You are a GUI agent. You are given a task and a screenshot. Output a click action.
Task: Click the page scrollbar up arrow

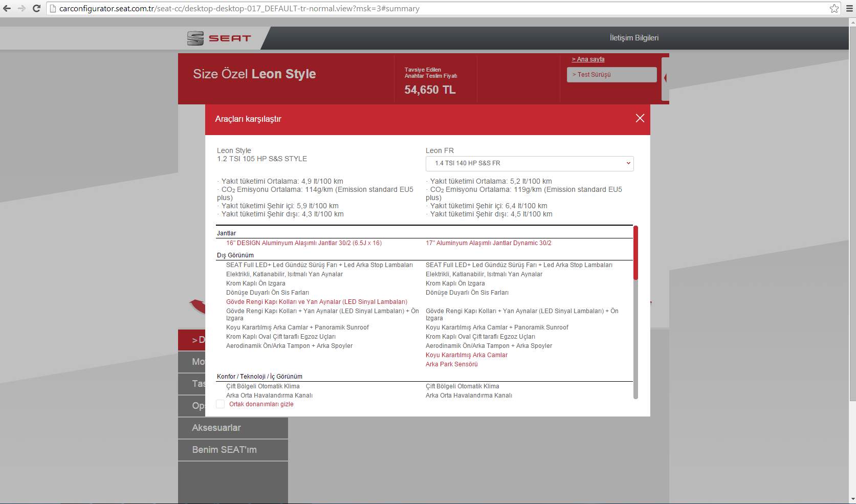point(852,21)
